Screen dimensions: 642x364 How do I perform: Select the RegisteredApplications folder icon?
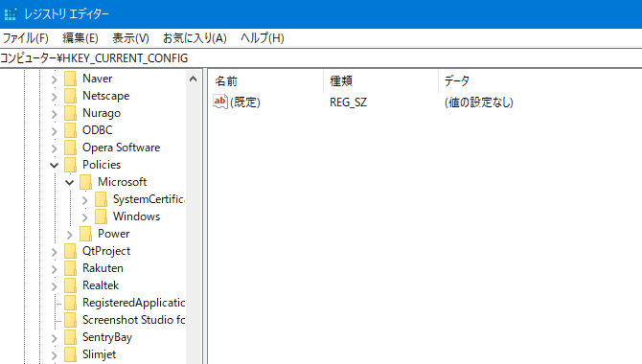[70, 303]
